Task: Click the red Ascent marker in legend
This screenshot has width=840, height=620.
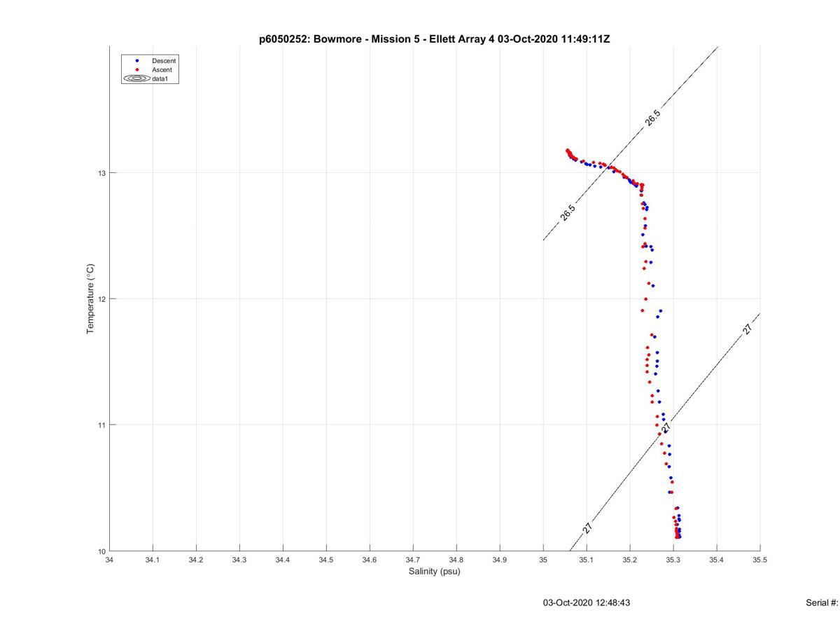Action: pos(137,70)
